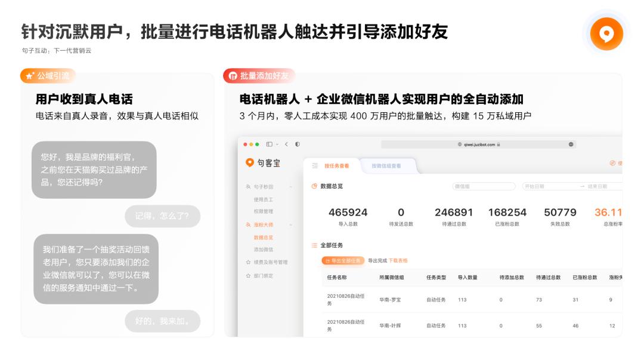
Task: Toggle the browser sidebar panel
Action: click(269, 144)
